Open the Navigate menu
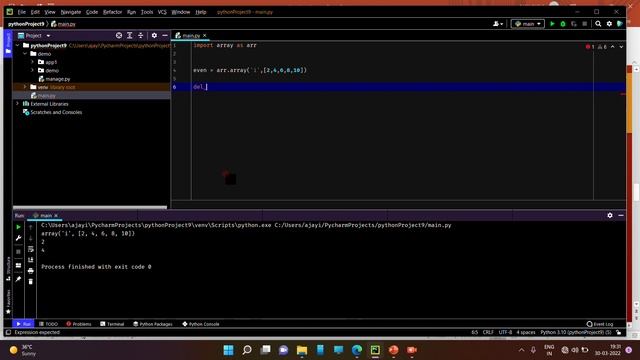 coord(71,12)
